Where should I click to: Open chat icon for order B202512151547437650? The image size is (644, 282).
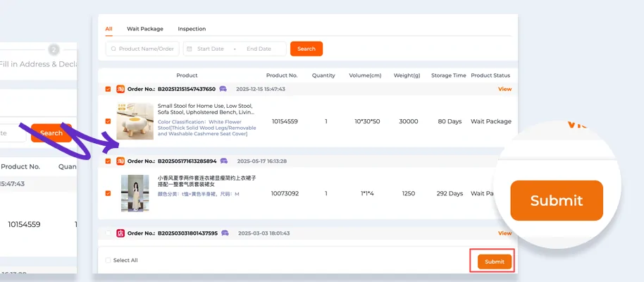pyautogui.click(x=223, y=89)
